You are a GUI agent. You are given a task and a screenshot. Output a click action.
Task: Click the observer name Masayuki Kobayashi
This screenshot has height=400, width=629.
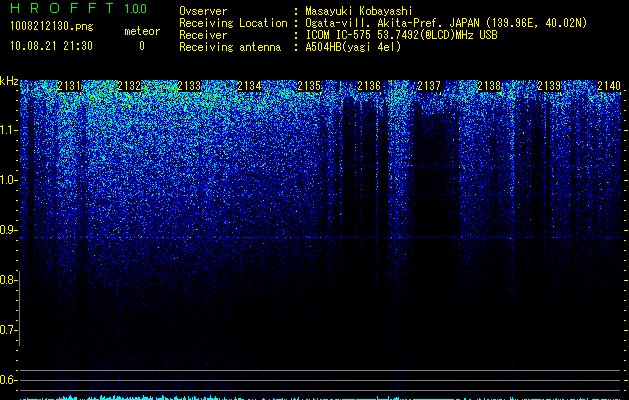[359, 11]
